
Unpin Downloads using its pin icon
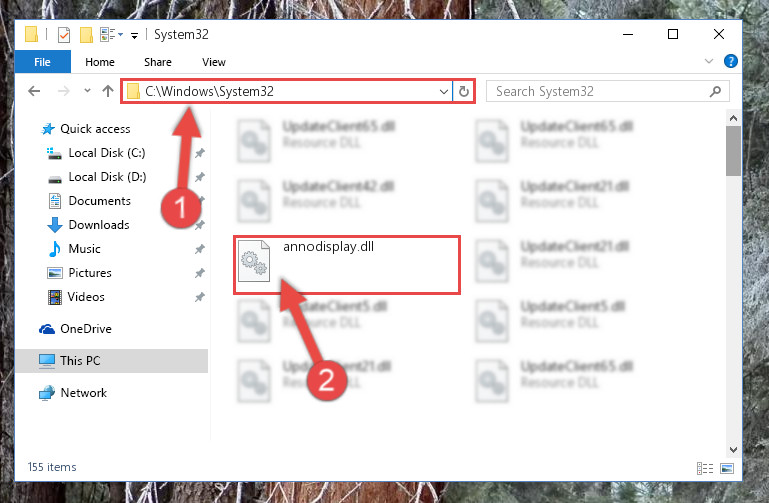click(199, 225)
